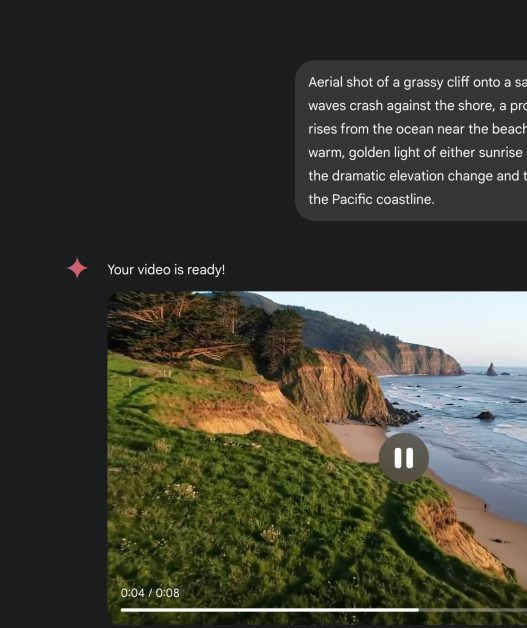
Task: Pause the generated video
Action: tap(404, 458)
